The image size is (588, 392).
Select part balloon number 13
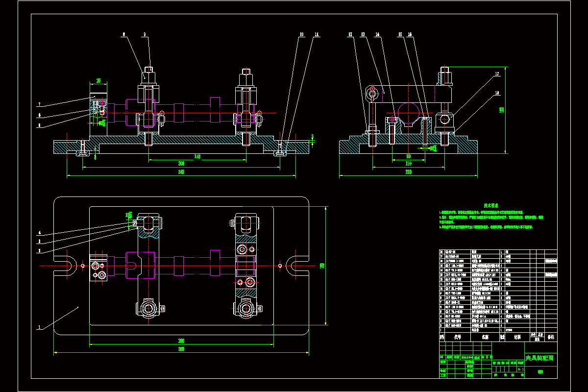pos(364,35)
